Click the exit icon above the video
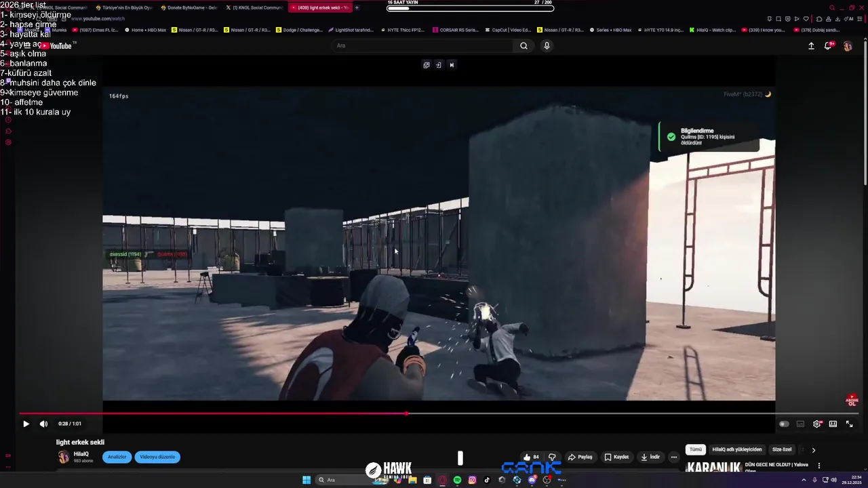Screen dimensions: 868x488 pos(439,65)
